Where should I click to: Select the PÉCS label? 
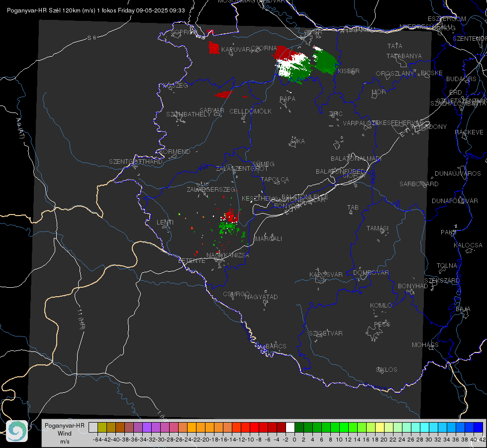click(382, 324)
